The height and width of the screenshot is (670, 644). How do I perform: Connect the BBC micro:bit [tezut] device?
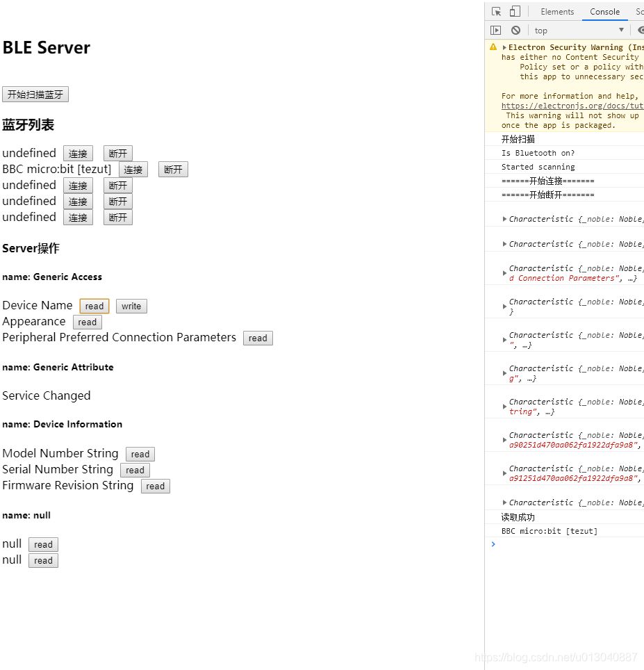pos(133,170)
